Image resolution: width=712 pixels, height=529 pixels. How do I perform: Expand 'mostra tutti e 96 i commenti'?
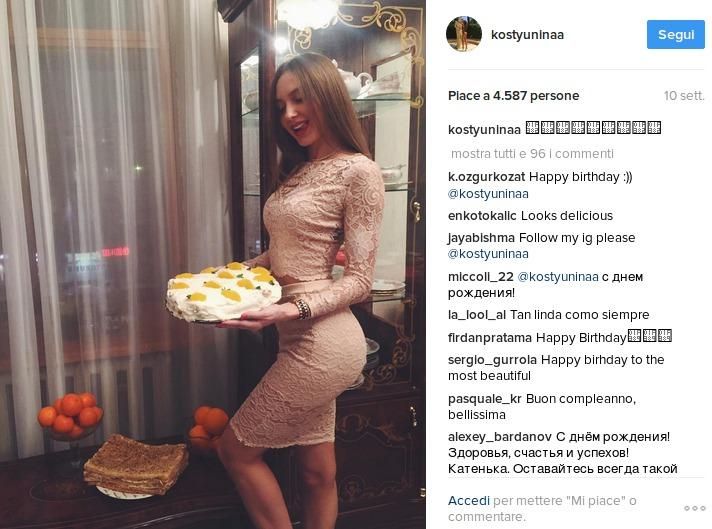(532, 153)
